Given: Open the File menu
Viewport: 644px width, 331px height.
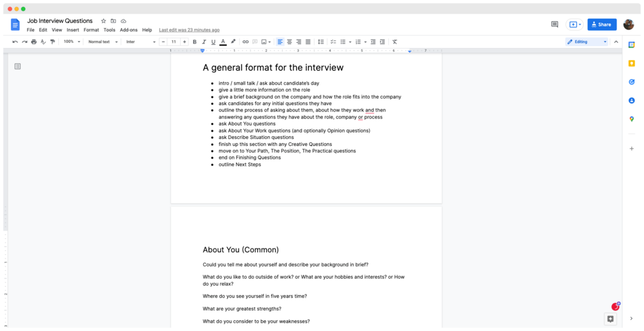Looking at the screenshot, I should (30, 30).
